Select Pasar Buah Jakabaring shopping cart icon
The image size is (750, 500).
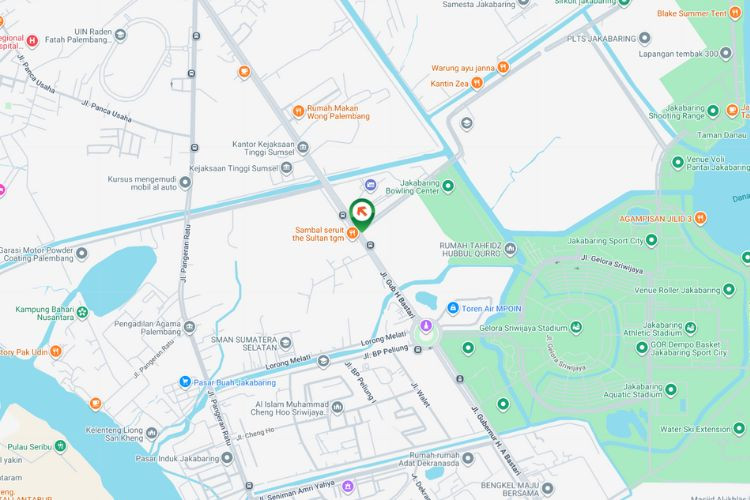(x=185, y=382)
